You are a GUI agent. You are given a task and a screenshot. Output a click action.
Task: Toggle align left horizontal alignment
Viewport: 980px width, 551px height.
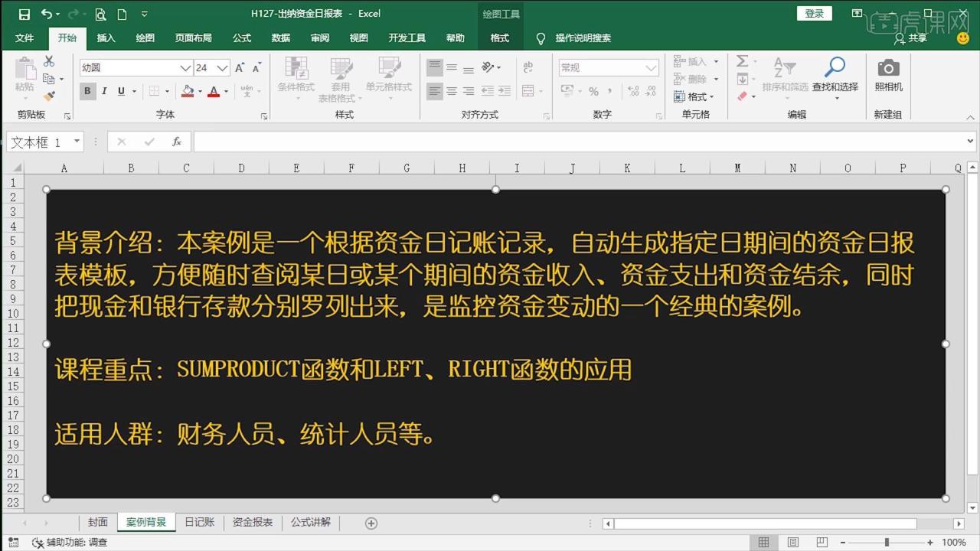coord(435,91)
